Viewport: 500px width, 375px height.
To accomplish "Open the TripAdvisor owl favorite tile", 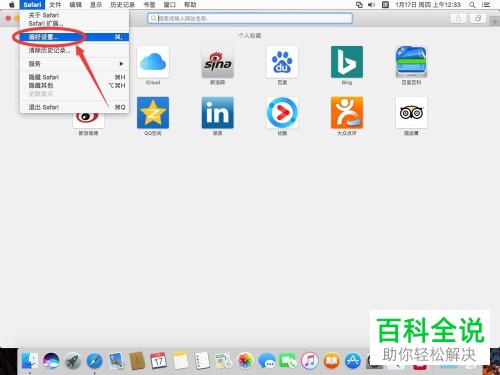I will (x=411, y=113).
